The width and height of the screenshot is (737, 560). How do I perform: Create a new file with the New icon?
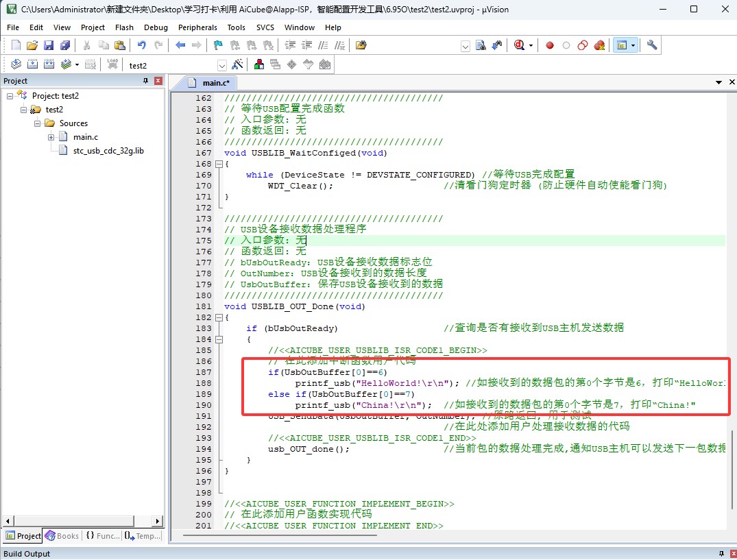[x=16, y=45]
